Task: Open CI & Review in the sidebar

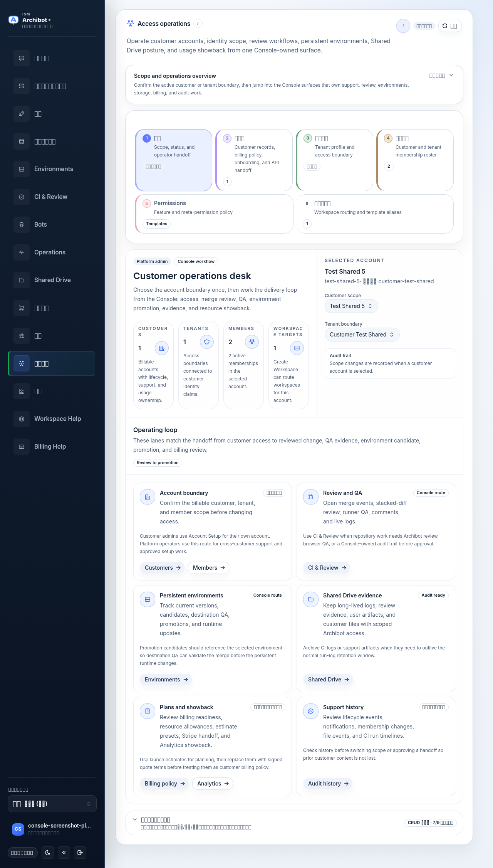Action: pos(52,197)
